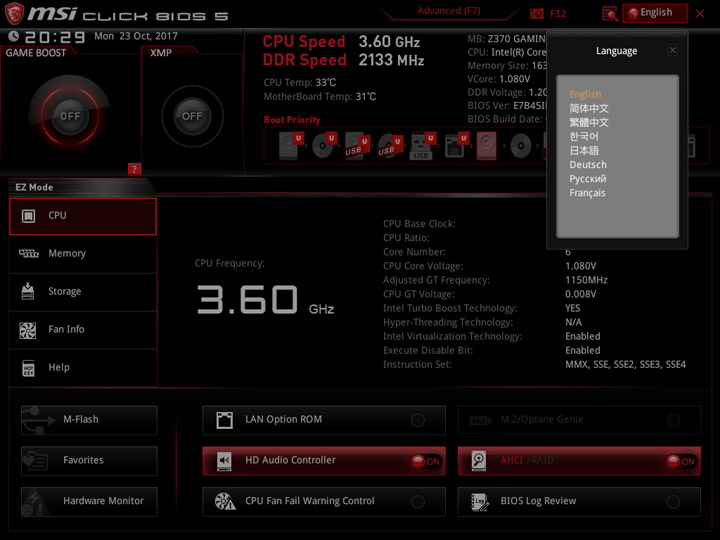The width and height of the screenshot is (720, 540).
Task: Toggle BIOS Log Review switch
Action: click(673, 502)
